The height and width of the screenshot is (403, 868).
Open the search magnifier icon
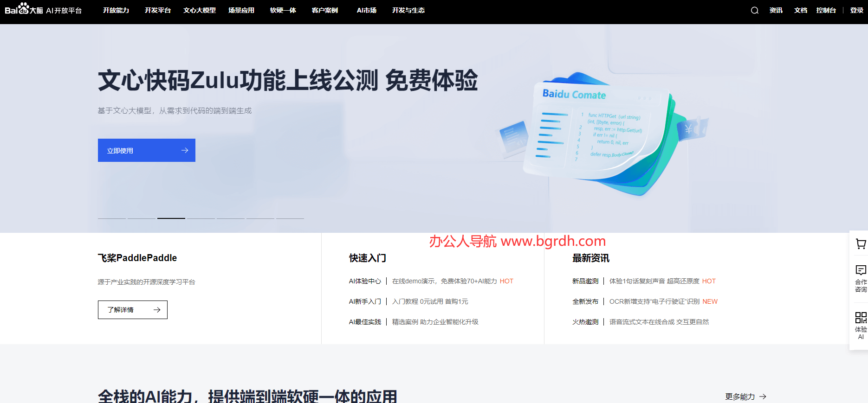[x=755, y=10]
